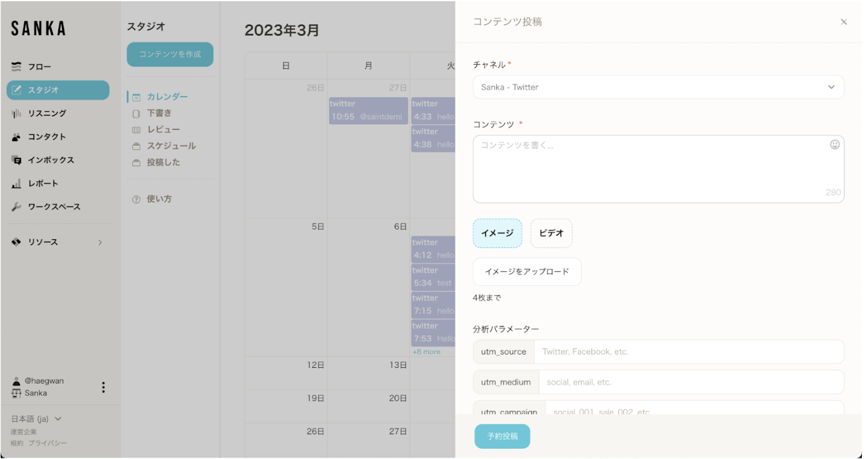
Task: Expand the リソース sidebar submenu
Action: tap(100, 242)
